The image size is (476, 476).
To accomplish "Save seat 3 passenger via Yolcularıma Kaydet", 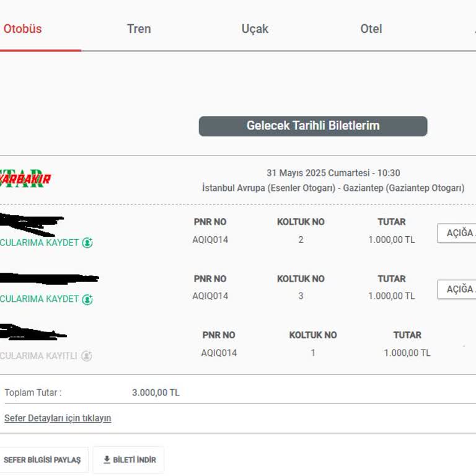I will point(40,299).
